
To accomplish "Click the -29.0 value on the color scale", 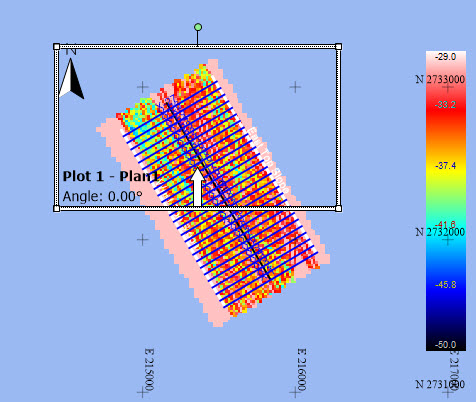I will [x=445, y=57].
